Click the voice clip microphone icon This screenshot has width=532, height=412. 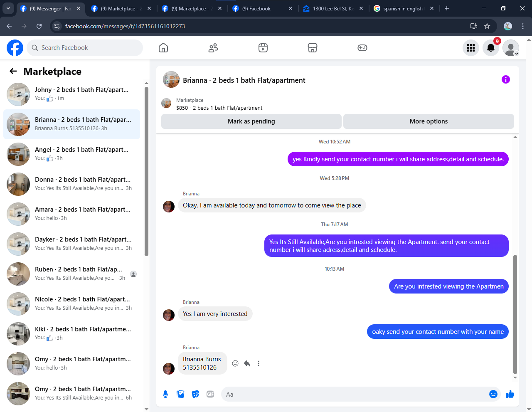coord(165,394)
